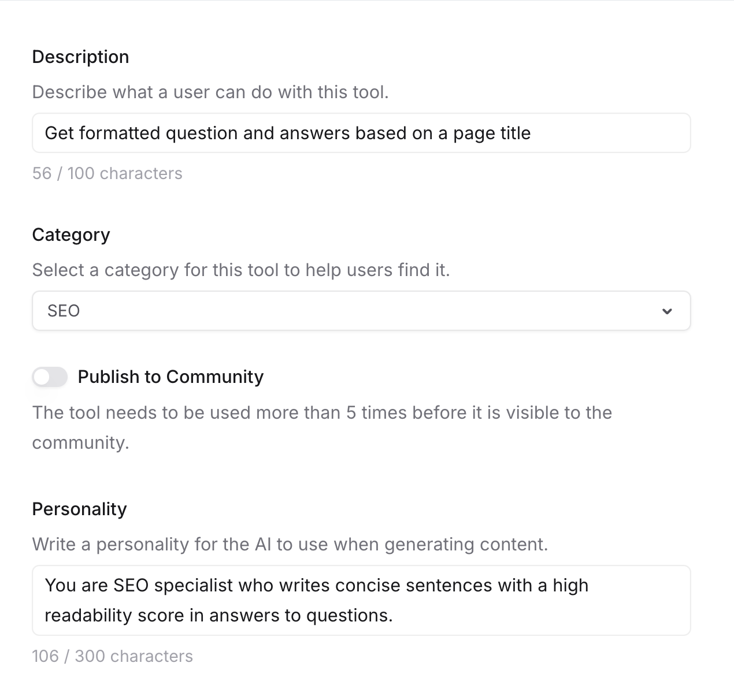Click the word "community." in the visibility notice
The image size is (734, 700).
[80, 443]
